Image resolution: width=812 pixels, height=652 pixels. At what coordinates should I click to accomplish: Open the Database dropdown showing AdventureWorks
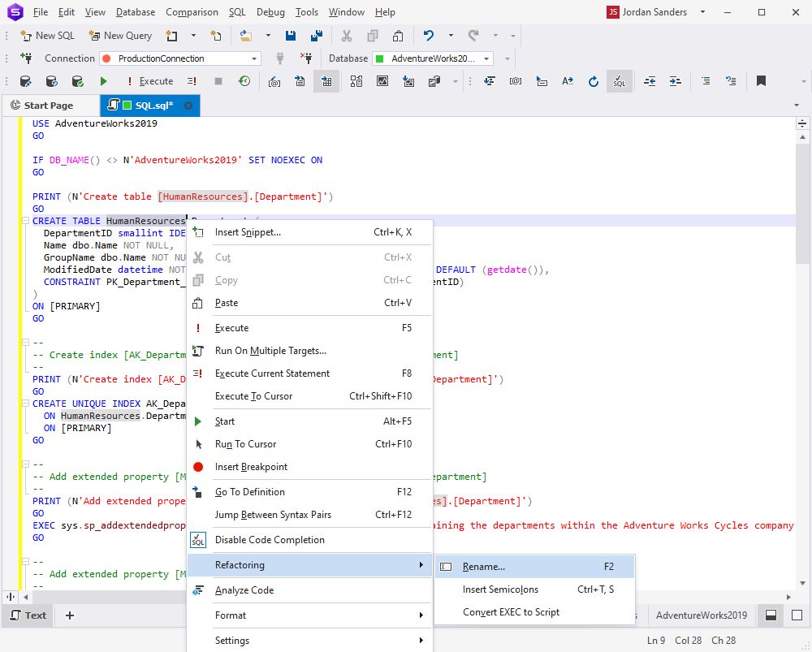486,58
